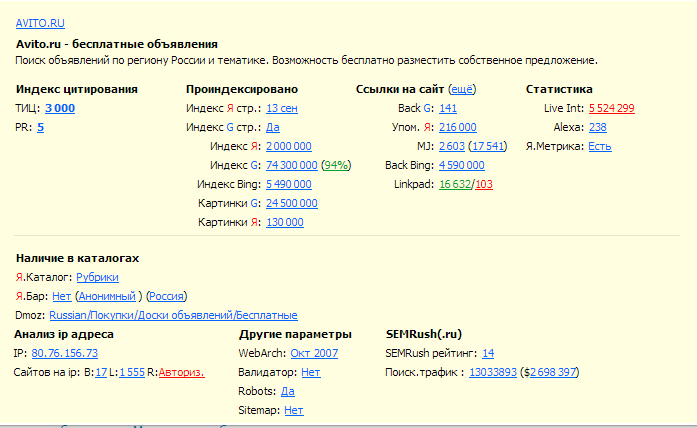Image resolution: width=697 pixels, height=428 pixels.
Task: Click Back Bing value 4 590 000
Action: [x=462, y=165]
